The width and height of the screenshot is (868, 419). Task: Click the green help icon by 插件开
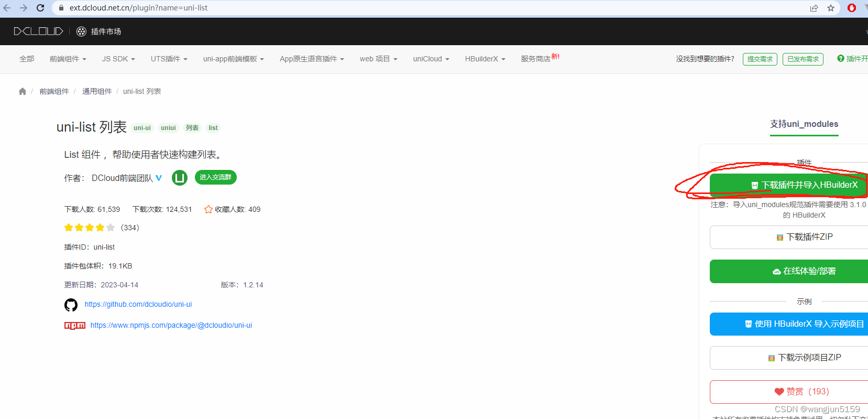click(x=841, y=58)
